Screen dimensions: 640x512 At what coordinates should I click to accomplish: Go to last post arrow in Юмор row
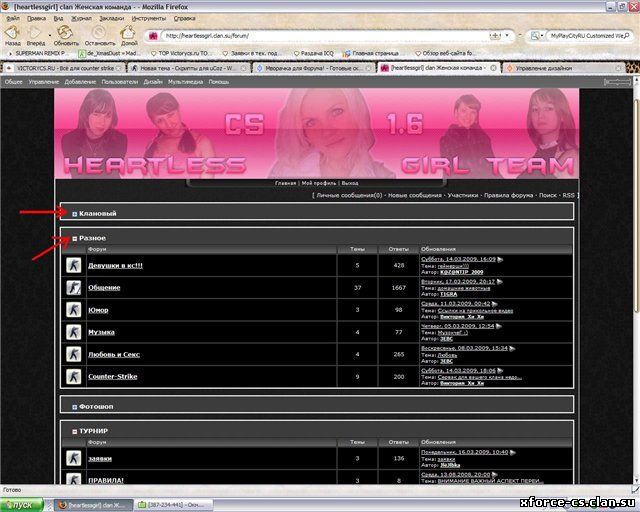point(495,304)
